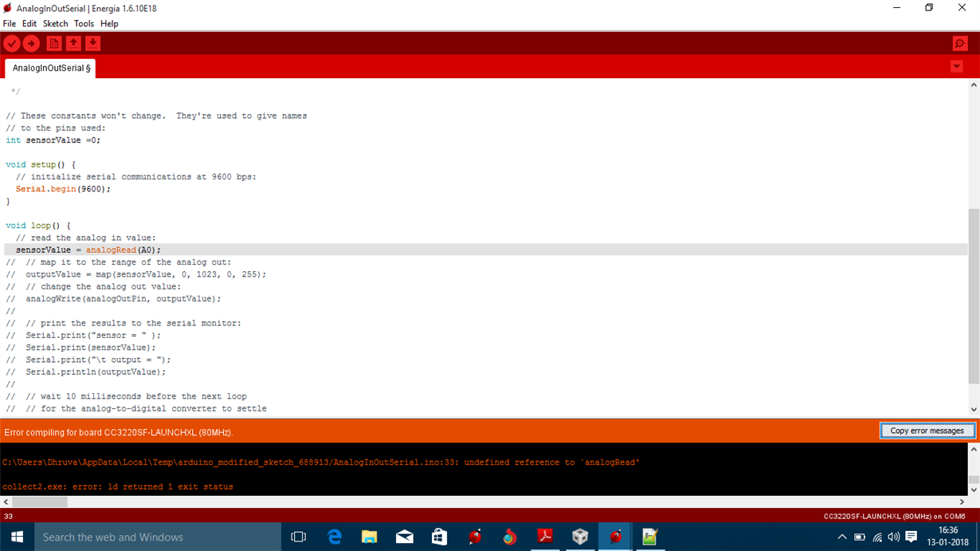980x551 pixels.
Task: Open the Windows Start menu
Action: 17,537
